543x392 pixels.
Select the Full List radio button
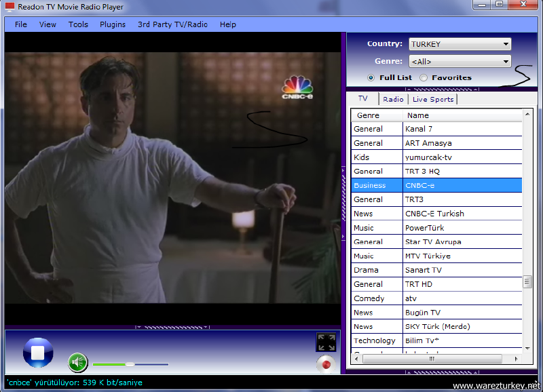pyautogui.click(x=371, y=78)
